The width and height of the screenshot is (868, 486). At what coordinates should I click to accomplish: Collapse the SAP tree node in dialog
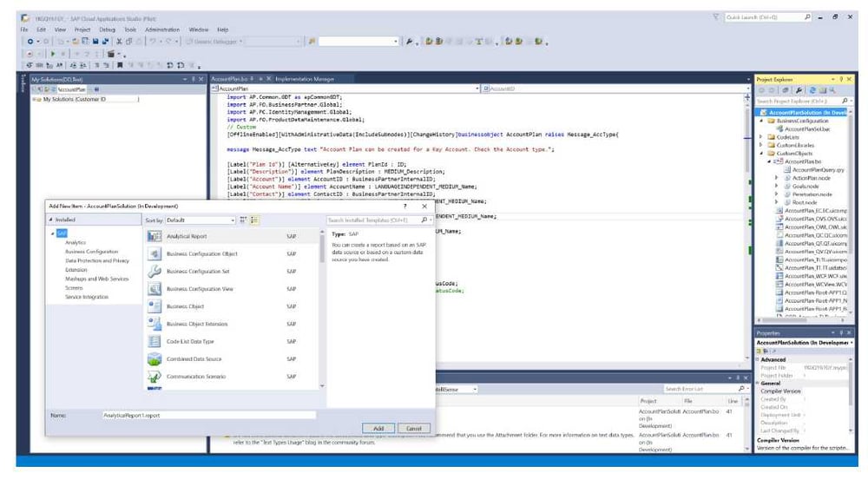53,233
